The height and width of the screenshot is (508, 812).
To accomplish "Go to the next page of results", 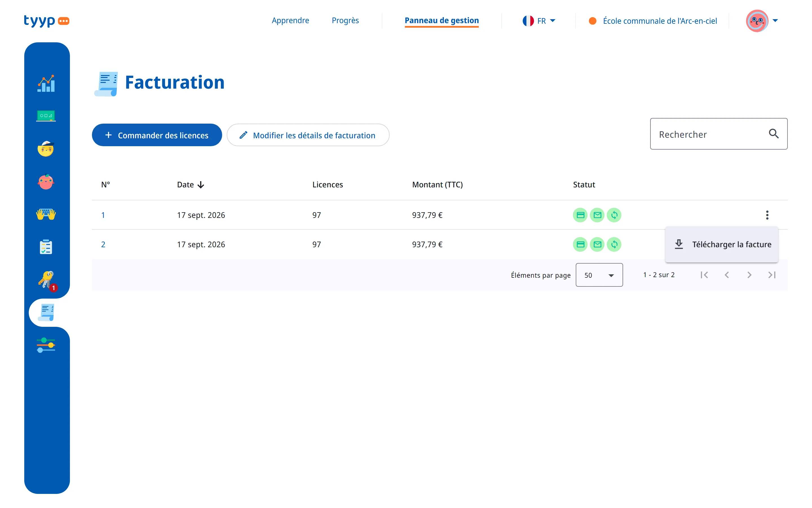I will tap(749, 275).
